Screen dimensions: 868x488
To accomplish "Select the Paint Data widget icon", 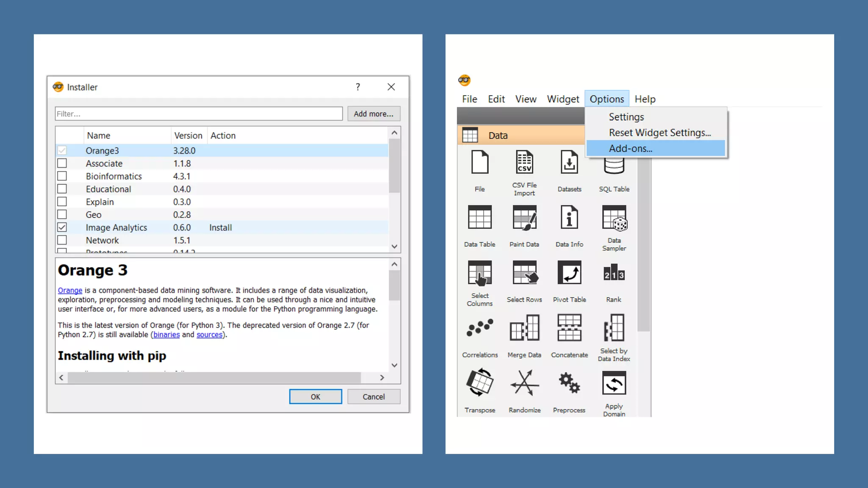I will (x=524, y=218).
